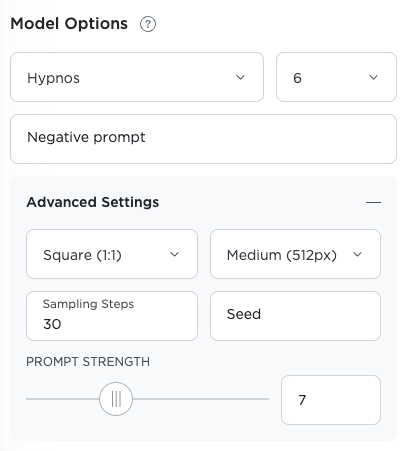Click the chevron beside the number 6
The image size is (407, 451).
click(x=373, y=77)
